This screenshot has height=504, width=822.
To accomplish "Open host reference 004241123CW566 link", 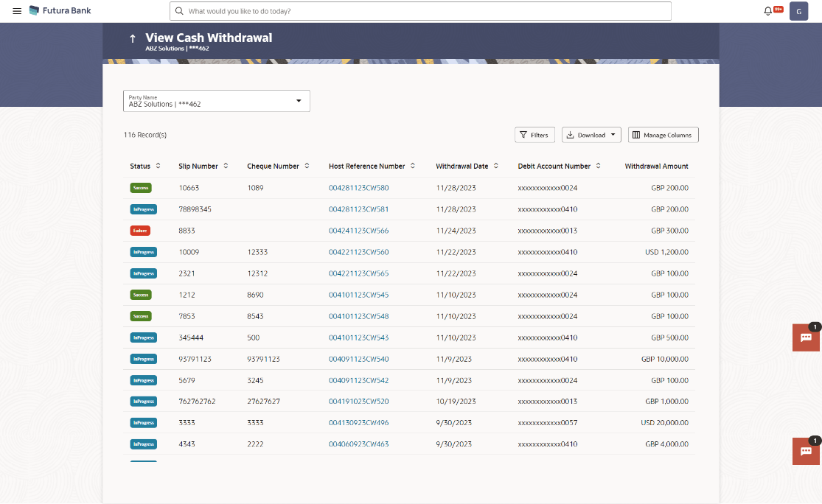I will pos(358,231).
